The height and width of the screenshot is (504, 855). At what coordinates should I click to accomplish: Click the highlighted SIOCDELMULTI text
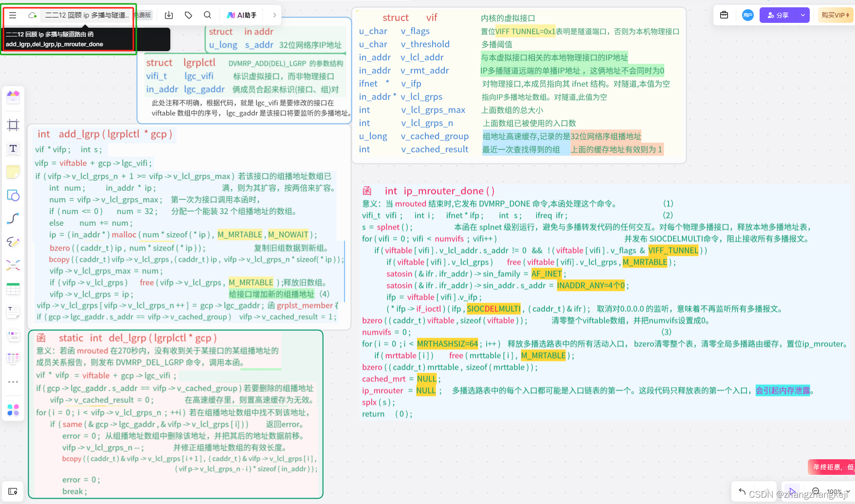(493, 308)
